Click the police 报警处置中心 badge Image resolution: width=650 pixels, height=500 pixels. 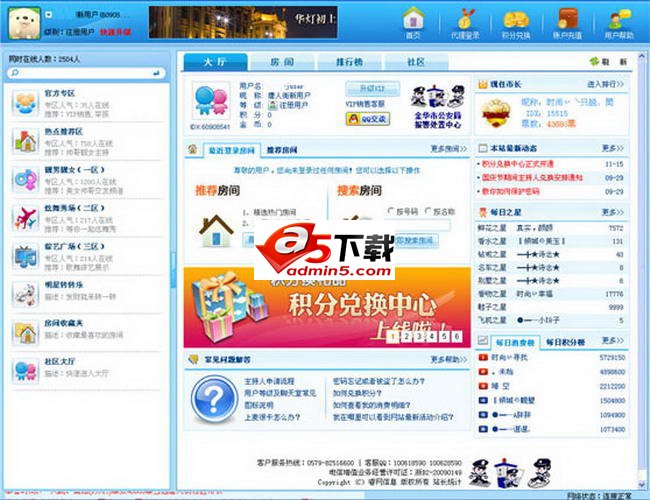click(x=438, y=107)
